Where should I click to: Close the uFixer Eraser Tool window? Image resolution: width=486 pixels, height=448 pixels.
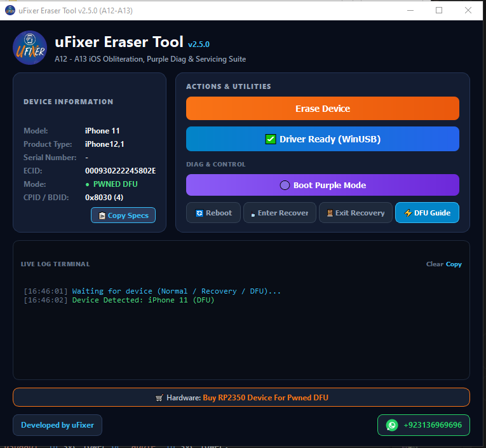pos(468,10)
